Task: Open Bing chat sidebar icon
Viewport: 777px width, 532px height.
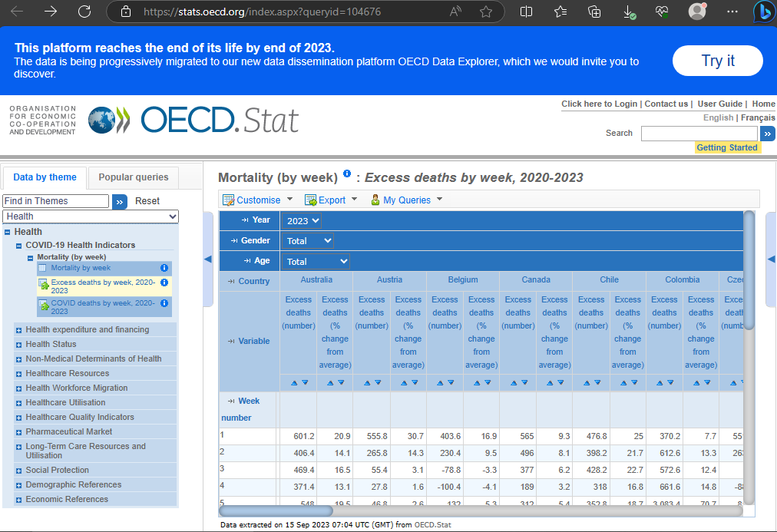Action: point(765,12)
